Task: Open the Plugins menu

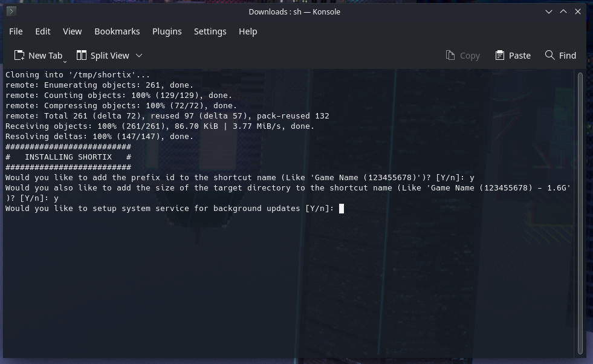Action: tap(167, 31)
